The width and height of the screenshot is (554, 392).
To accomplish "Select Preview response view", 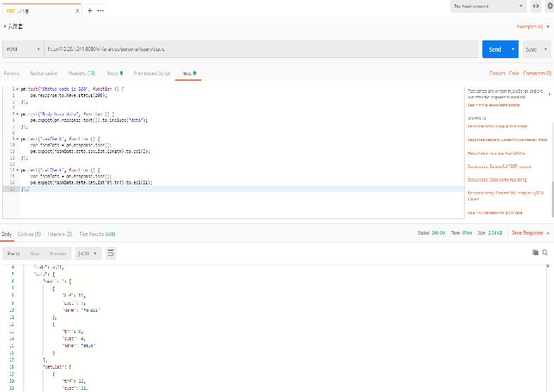I will coord(58,254).
